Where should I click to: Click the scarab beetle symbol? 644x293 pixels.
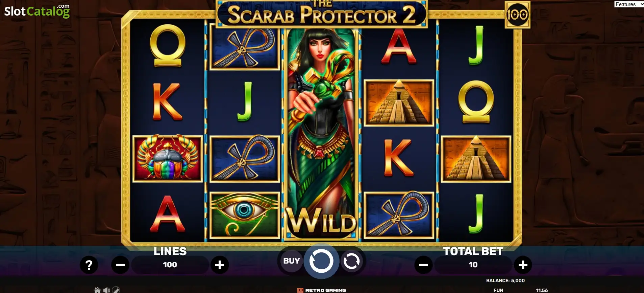coord(168,159)
